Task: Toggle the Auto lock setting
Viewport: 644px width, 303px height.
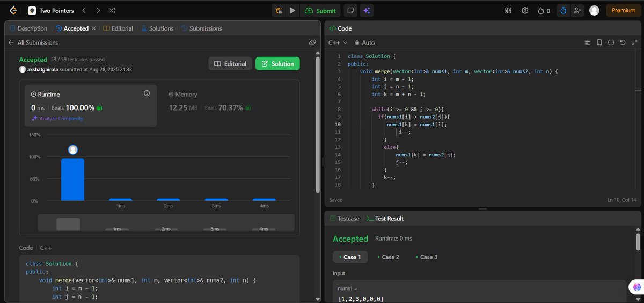Action: pos(364,42)
